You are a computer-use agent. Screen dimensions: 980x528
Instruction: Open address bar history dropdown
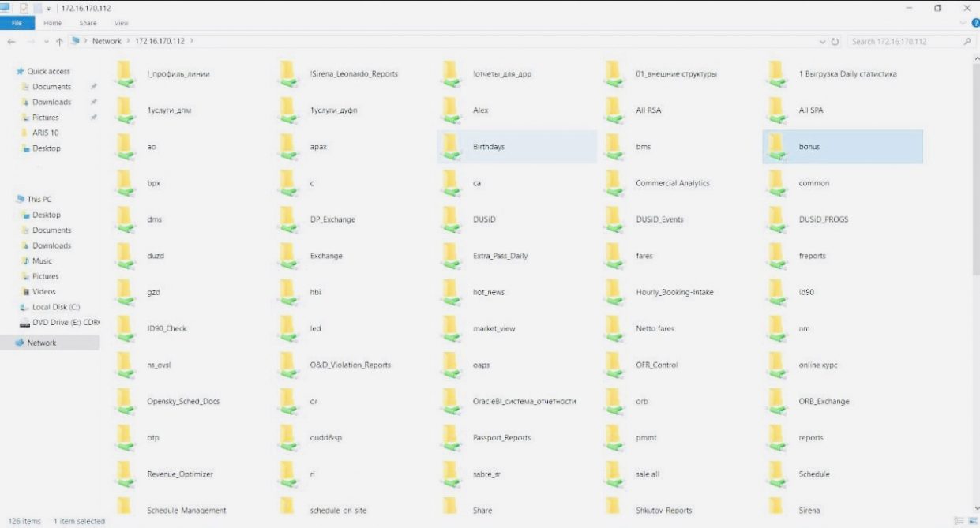pos(822,42)
